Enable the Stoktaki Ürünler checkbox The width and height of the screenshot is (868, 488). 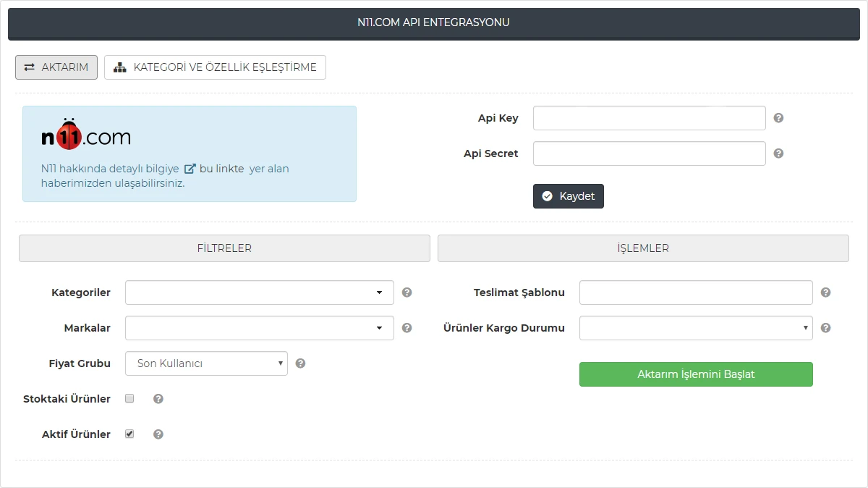click(x=129, y=398)
